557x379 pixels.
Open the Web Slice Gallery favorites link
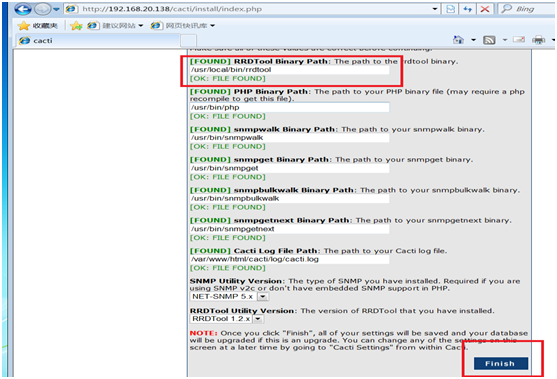coord(183,26)
